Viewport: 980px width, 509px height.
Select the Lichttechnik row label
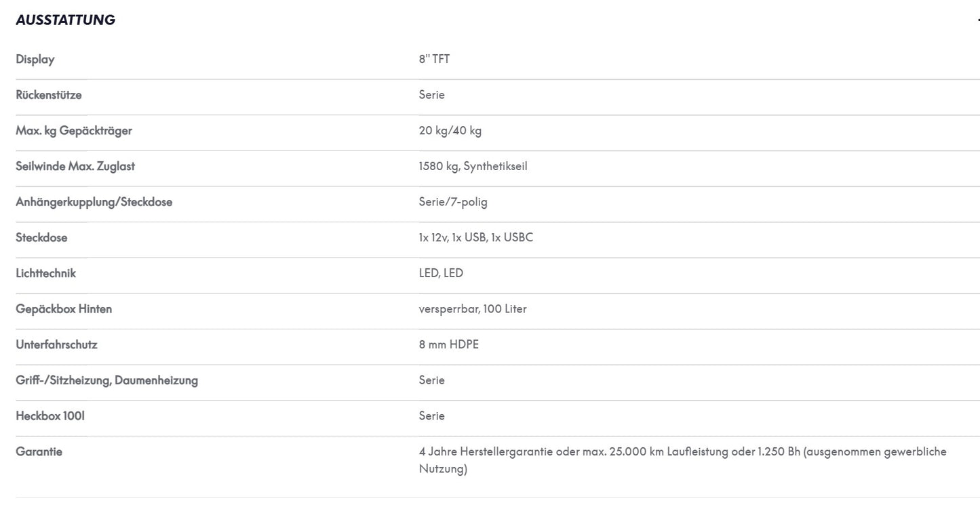[46, 273]
